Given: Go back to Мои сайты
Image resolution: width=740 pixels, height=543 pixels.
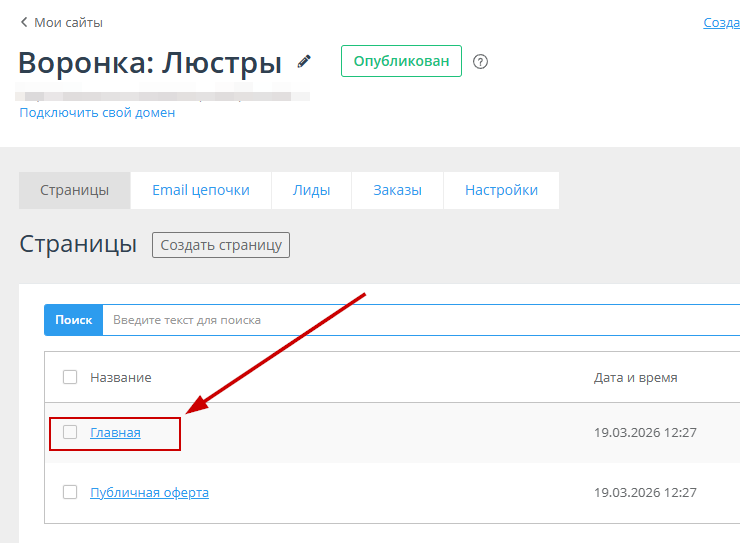Looking at the screenshot, I should point(61,22).
